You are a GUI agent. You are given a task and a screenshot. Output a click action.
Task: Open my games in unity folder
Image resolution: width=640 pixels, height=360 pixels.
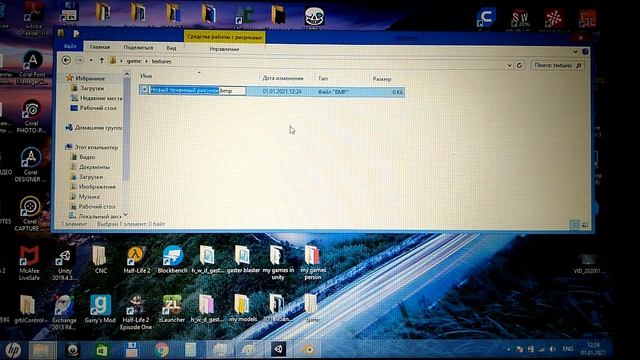(x=278, y=262)
